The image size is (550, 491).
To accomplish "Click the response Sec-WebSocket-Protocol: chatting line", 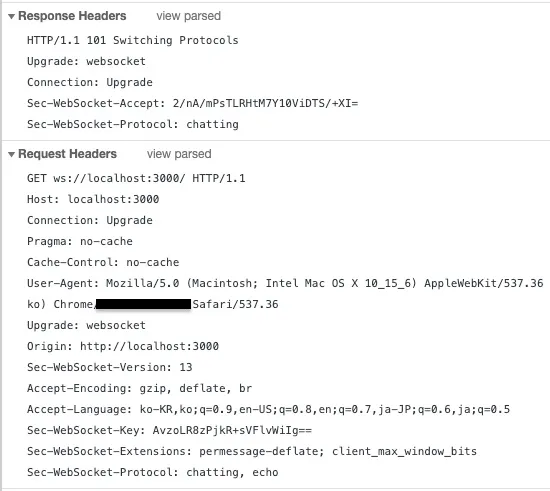I will pos(133,125).
